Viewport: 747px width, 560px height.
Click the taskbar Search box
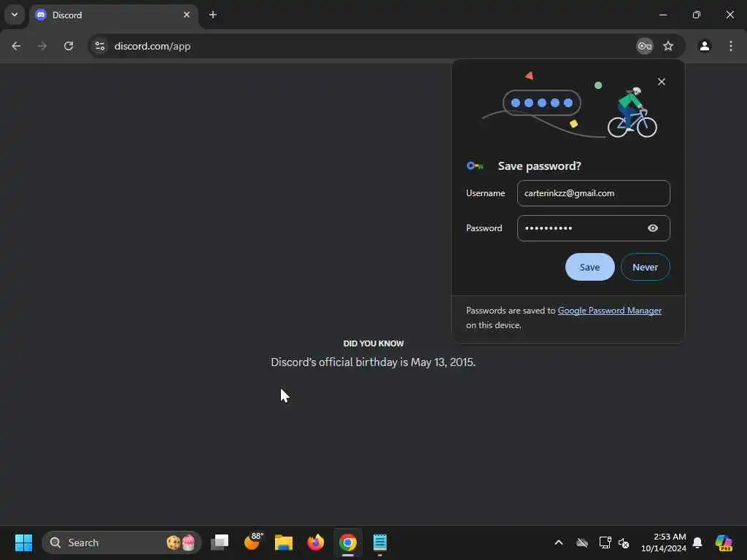122,542
